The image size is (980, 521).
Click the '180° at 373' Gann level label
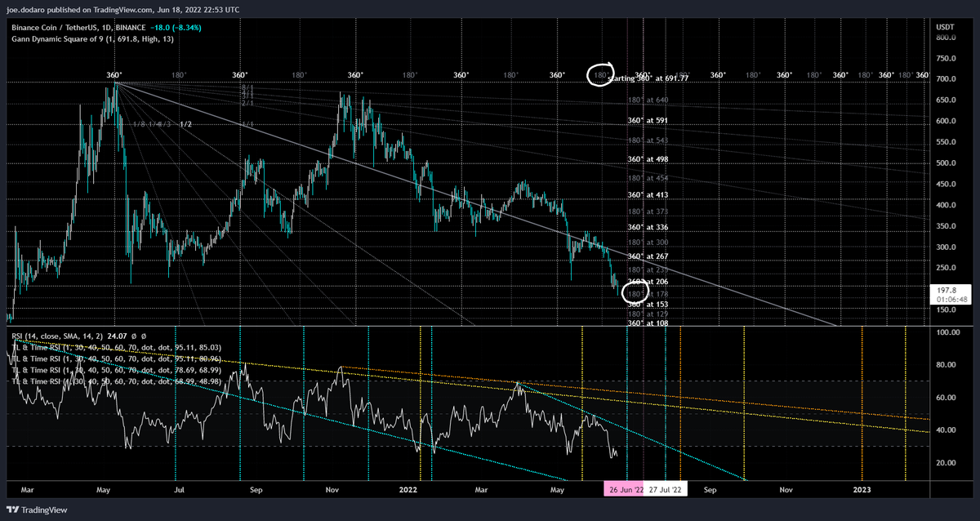click(648, 212)
